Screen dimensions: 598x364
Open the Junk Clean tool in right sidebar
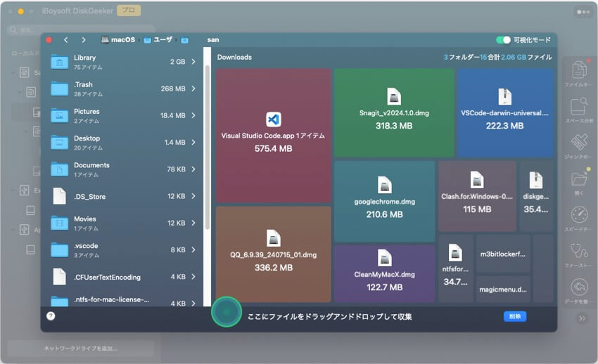tap(579, 146)
